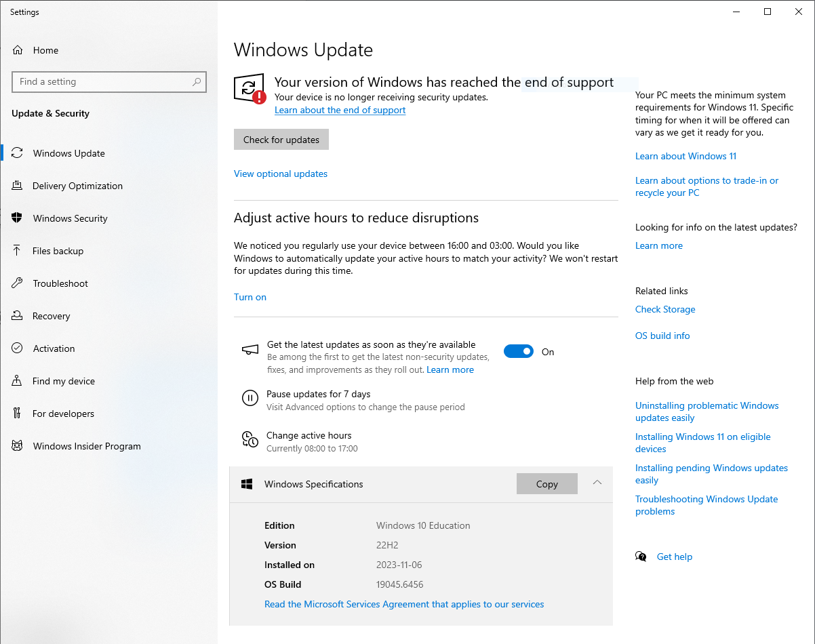This screenshot has width=815, height=644.
Task: Click the Windows logo in Windows Specifications
Action: 247,484
